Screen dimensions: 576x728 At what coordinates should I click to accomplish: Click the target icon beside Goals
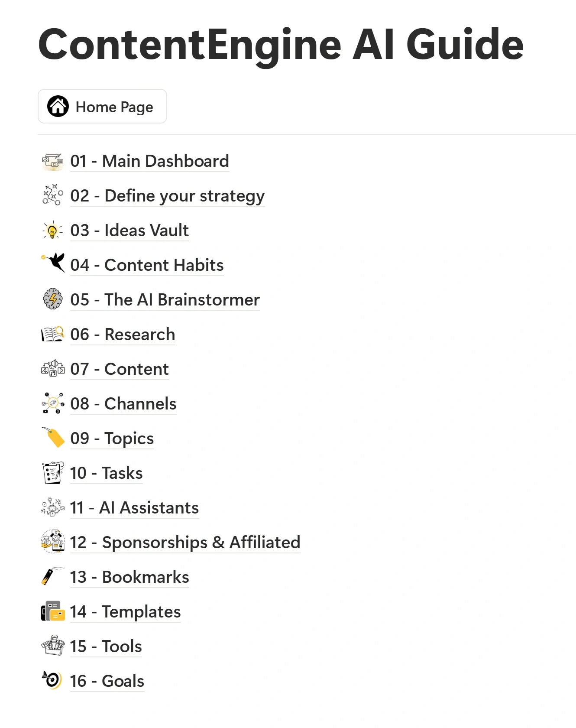pos(52,681)
